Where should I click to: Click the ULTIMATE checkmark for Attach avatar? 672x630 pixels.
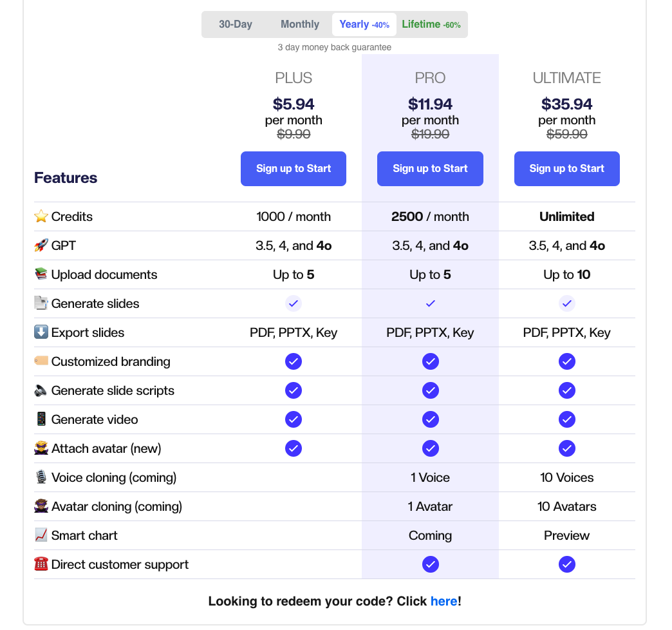(566, 448)
